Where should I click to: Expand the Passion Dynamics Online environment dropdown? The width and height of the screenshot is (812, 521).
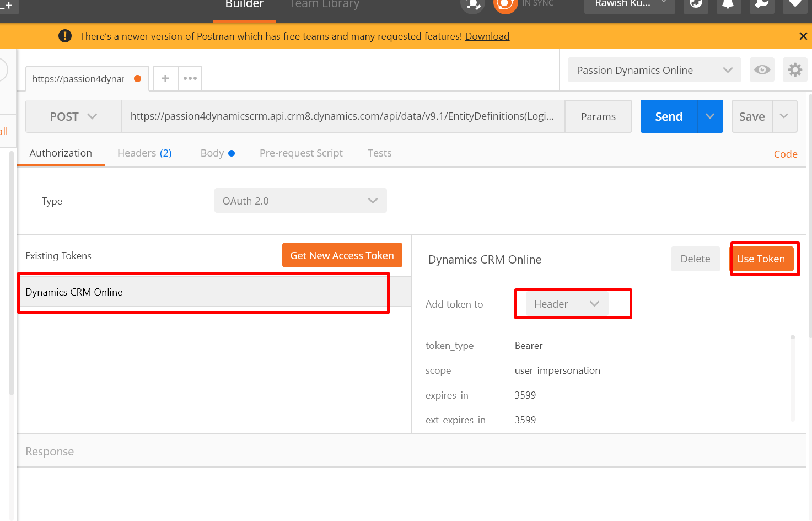(x=654, y=70)
